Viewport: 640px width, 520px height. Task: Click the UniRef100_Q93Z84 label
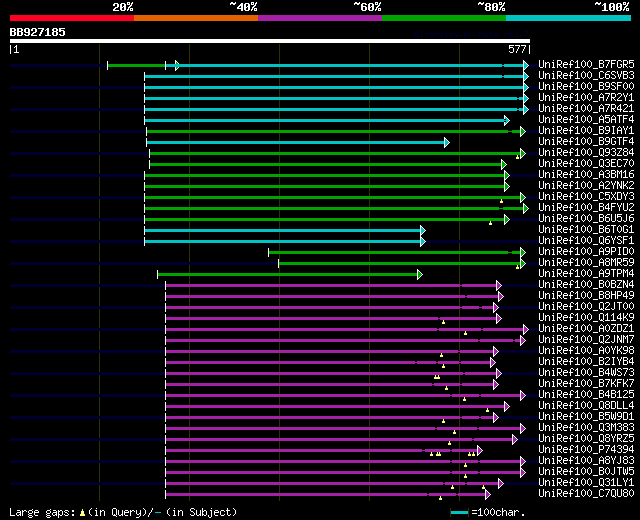pos(586,153)
